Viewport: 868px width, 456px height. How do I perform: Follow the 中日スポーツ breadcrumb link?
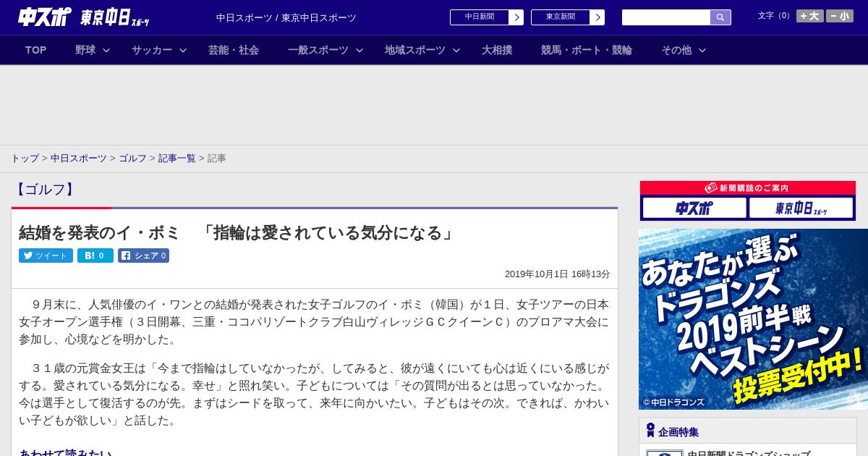point(79,158)
